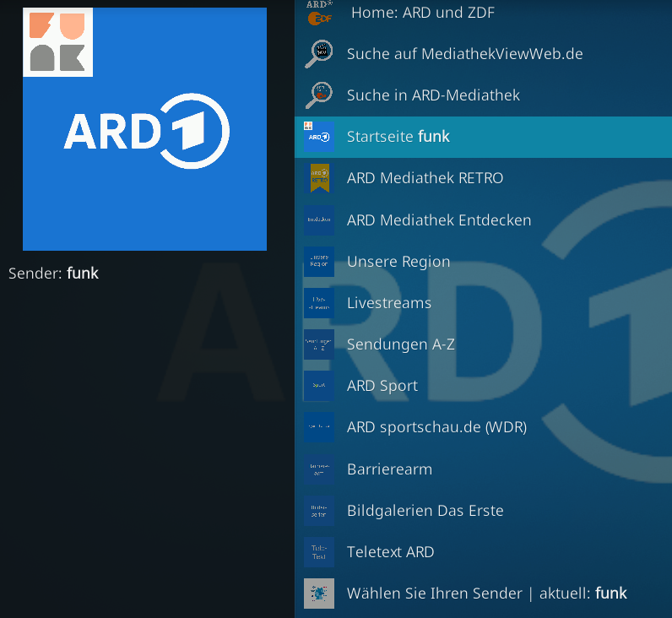Click the Unsere Region tile icon
This screenshot has width=672, height=618.
[319, 262]
